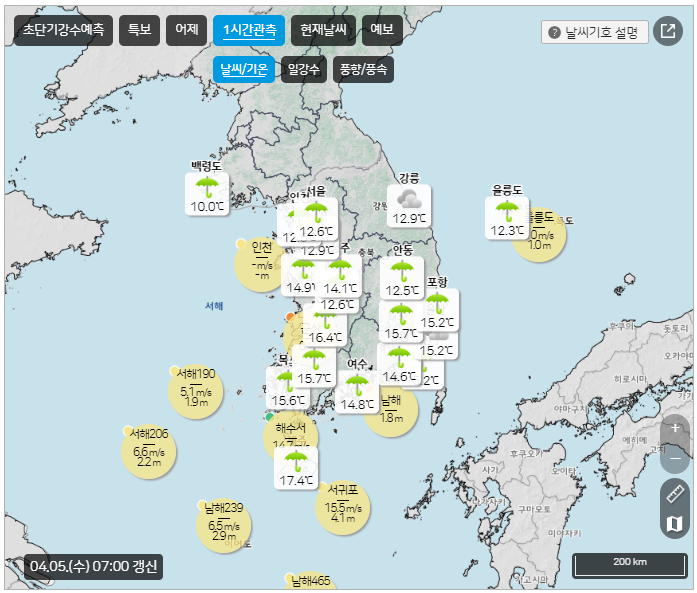This screenshot has width=697, height=593.
Task: Open the 초단기강수예측 tab
Action: click(x=63, y=30)
